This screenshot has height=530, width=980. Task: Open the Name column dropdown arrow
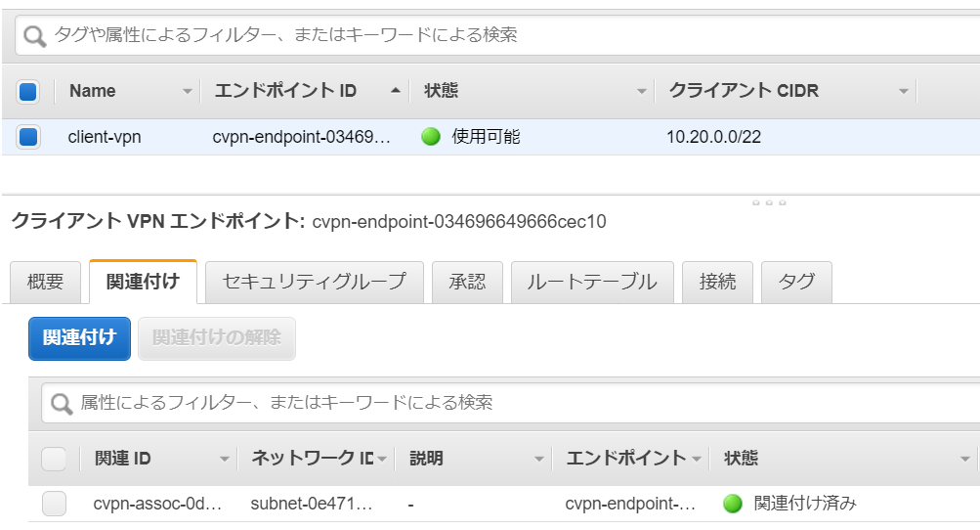point(187,91)
